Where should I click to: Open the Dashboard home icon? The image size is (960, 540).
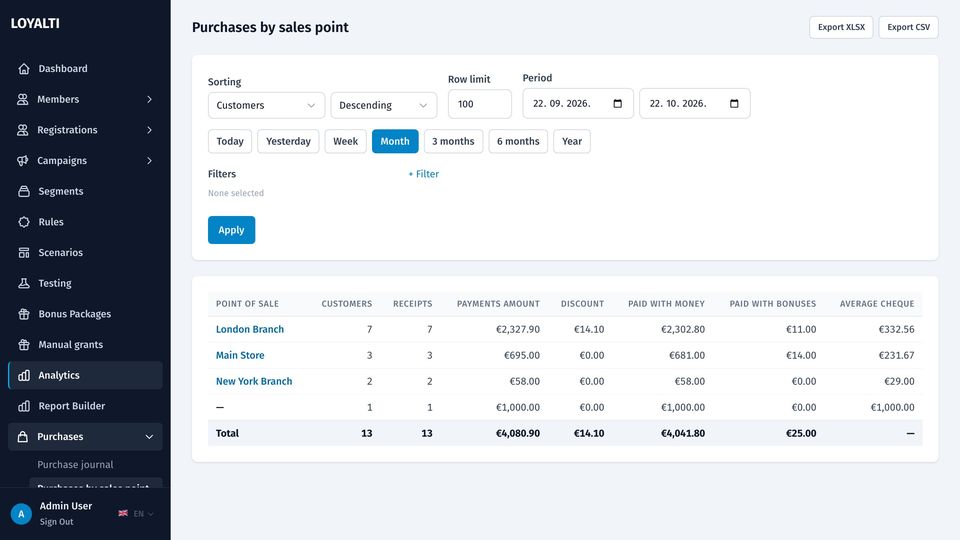pyautogui.click(x=24, y=69)
